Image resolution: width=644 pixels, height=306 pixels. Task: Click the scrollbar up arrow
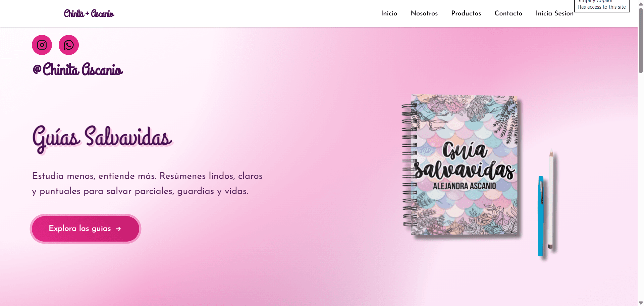click(x=641, y=4)
